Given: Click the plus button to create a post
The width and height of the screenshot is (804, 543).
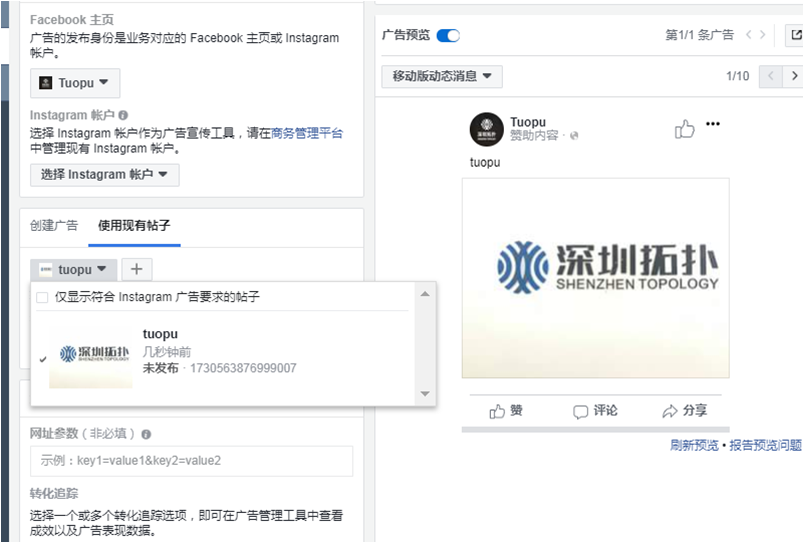Looking at the screenshot, I should [x=136, y=269].
